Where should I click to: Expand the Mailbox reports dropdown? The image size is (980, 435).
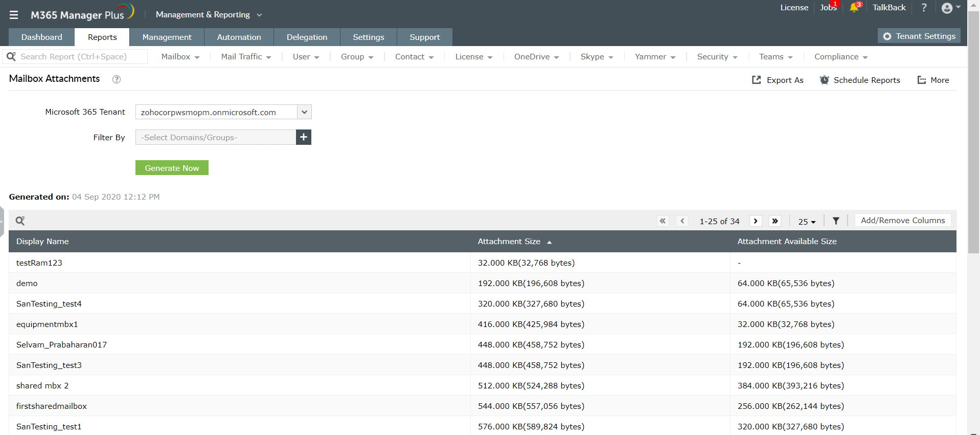tap(180, 57)
